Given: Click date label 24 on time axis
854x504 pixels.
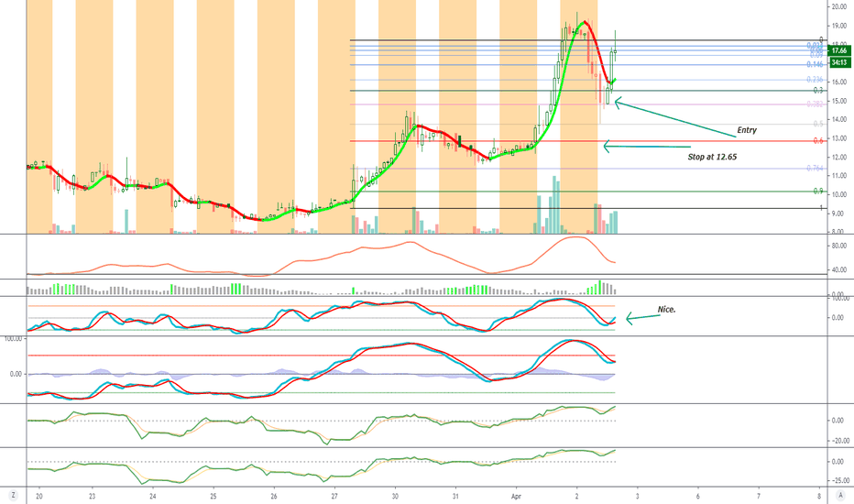Looking at the screenshot, I should [x=153, y=497].
